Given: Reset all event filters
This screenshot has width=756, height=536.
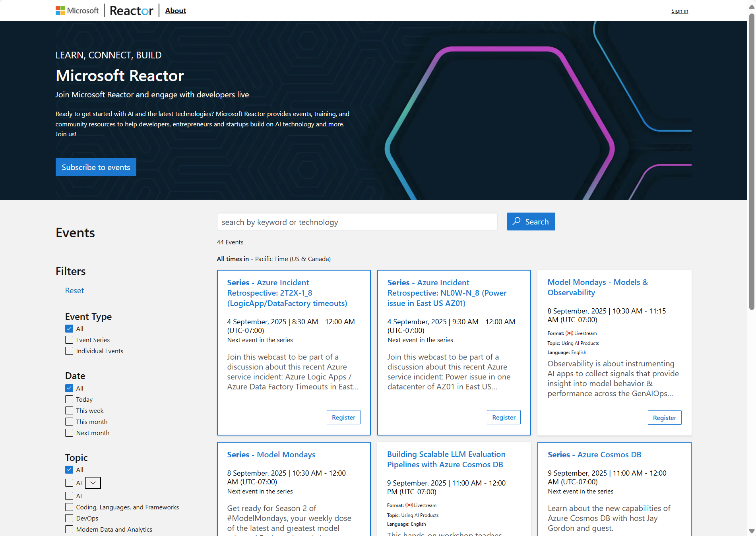Looking at the screenshot, I should (x=74, y=290).
